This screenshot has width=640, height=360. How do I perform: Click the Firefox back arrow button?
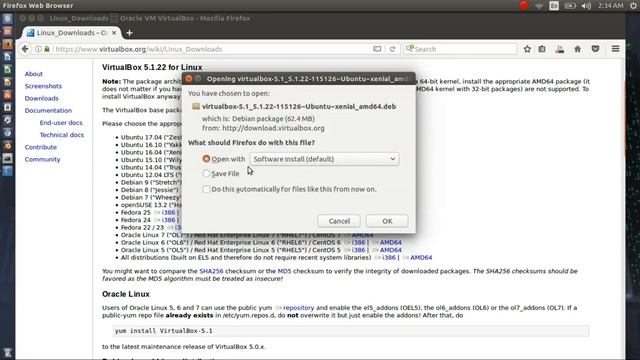pos(25,49)
